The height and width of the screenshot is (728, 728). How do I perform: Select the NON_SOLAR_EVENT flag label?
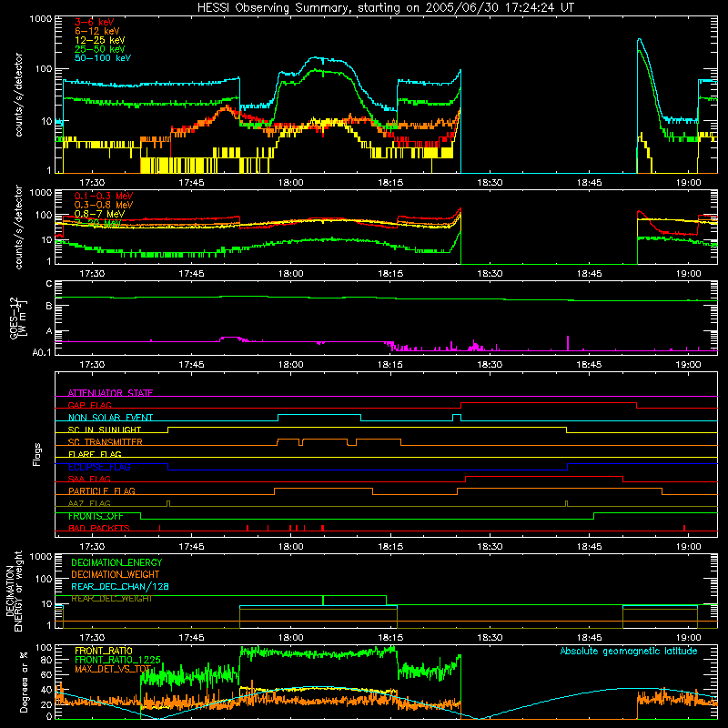coord(110,418)
